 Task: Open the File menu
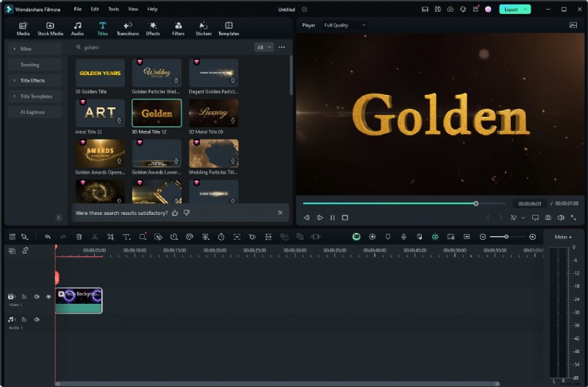(78, 9)
